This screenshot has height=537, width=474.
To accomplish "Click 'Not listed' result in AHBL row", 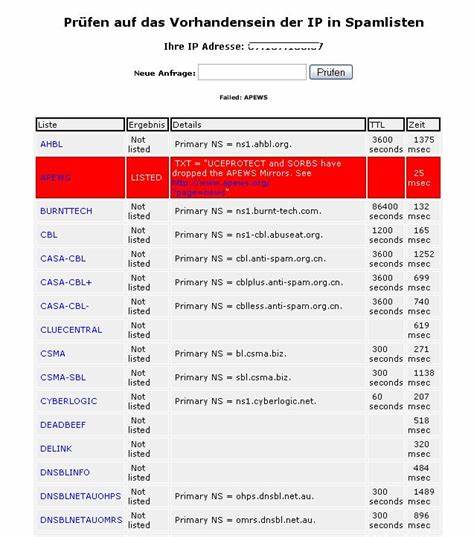I will point(139,145).
